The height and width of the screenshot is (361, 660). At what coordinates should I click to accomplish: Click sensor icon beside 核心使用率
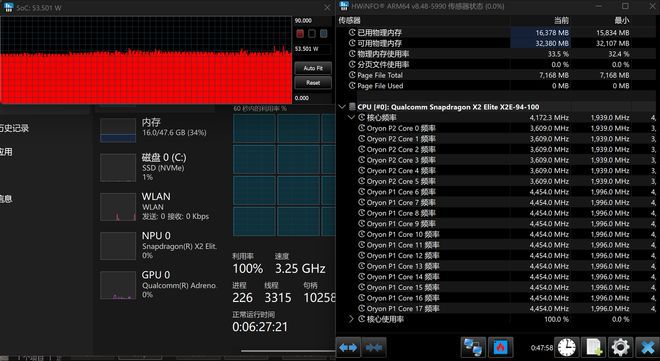click(362, 319)
